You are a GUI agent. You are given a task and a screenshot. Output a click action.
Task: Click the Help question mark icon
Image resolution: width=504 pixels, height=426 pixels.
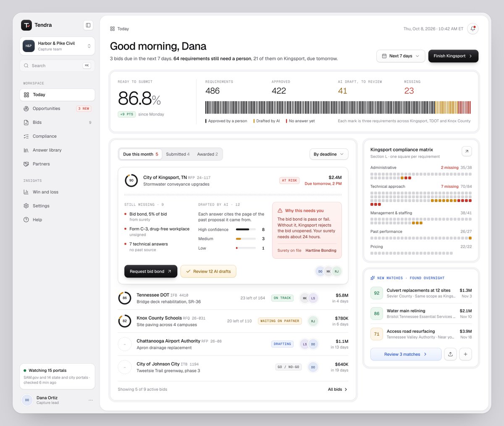tap(26, 220)
